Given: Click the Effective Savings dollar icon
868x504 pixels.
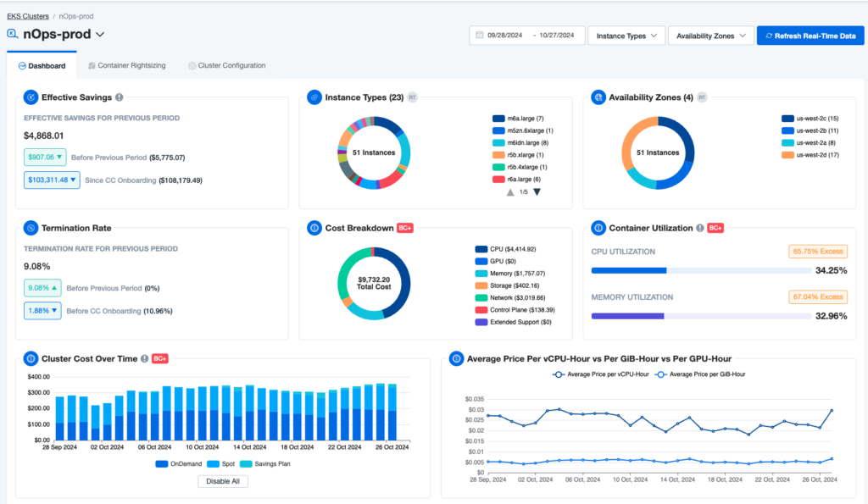Looking at the screenshot, I should [x=30, y=97].
